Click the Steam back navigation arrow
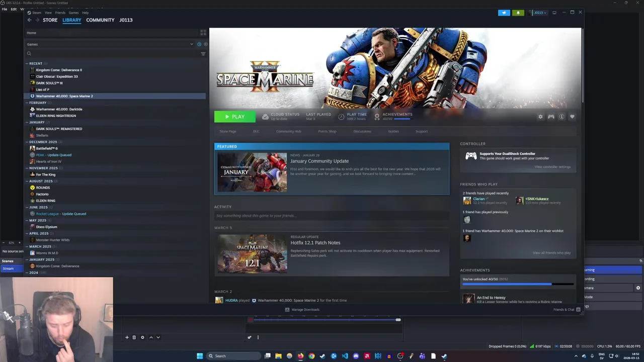This screenshot has width=644, height=362. click(x=29, y=20)
